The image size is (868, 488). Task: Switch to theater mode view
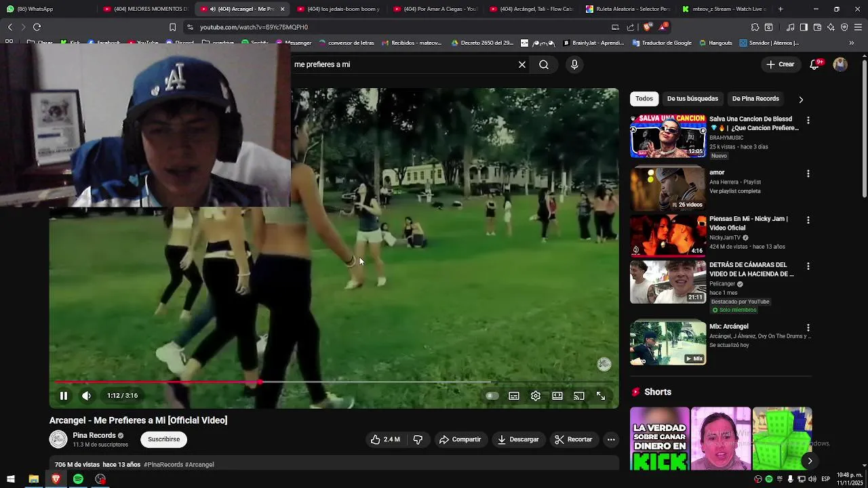pos(557,396)
